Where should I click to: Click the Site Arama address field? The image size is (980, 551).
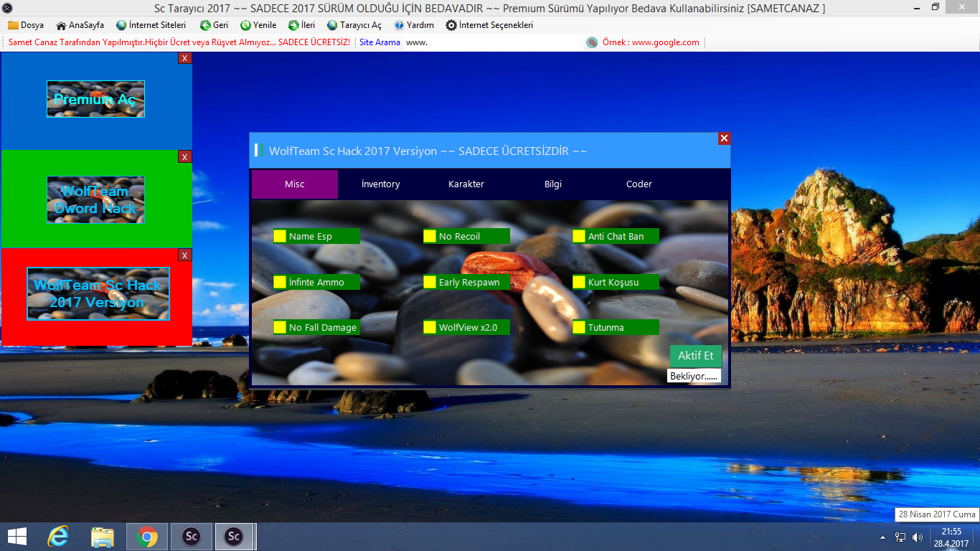(x=493, y=42)
